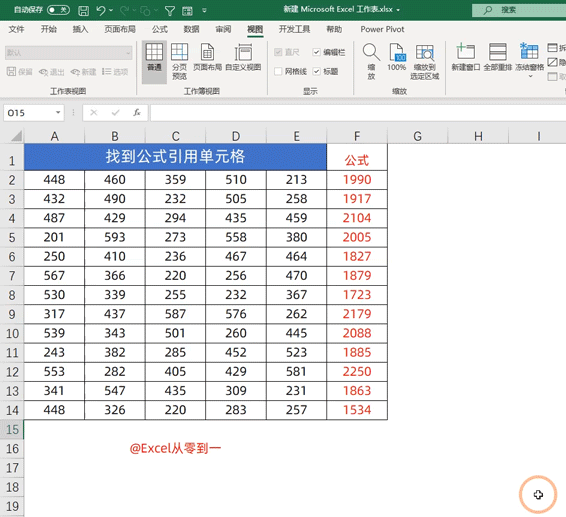This screenshot has width=566, height=517.
Task: Click the formula cell showing 1534
Action: pos(357,410)
